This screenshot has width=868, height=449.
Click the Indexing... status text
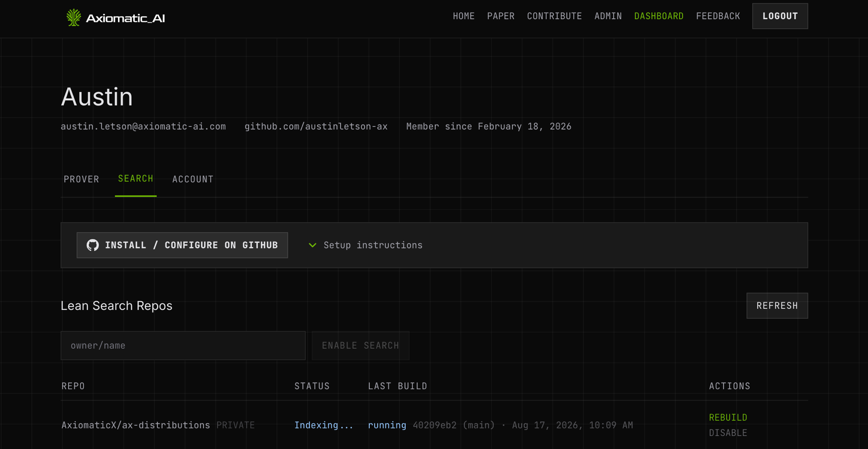point(324,425)
